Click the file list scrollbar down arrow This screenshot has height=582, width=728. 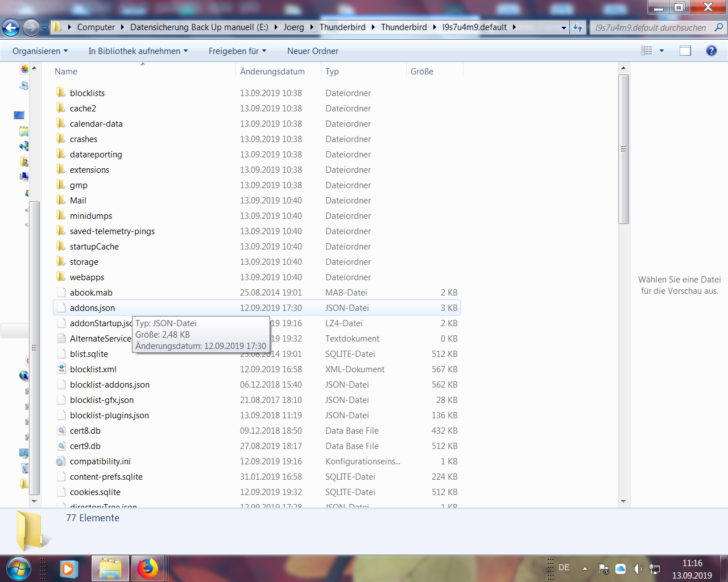(x=623, y=501)
